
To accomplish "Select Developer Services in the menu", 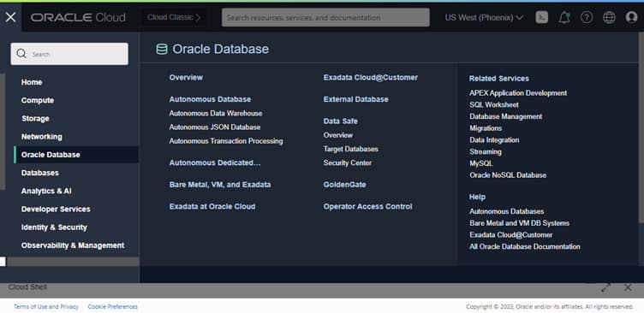I will click(x=56, y=209).
